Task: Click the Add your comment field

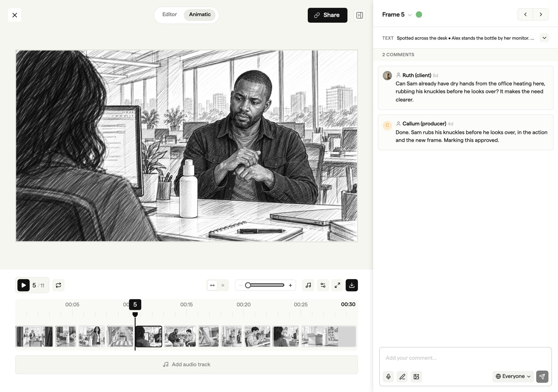Action: click(465, 358)
